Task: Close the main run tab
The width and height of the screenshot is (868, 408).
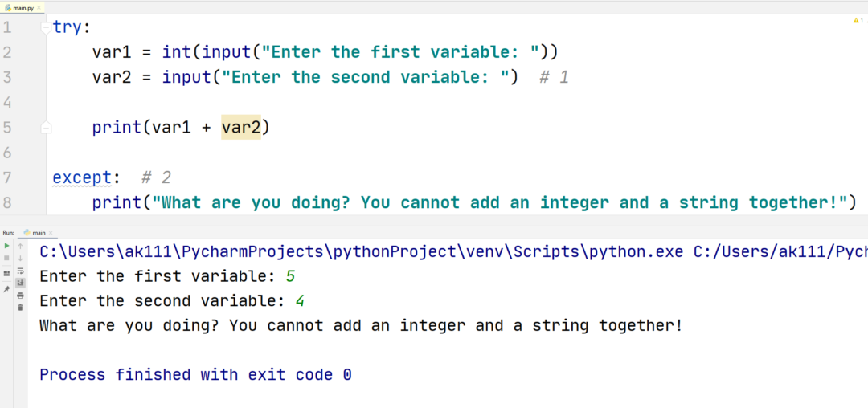Action: (52, 232)
